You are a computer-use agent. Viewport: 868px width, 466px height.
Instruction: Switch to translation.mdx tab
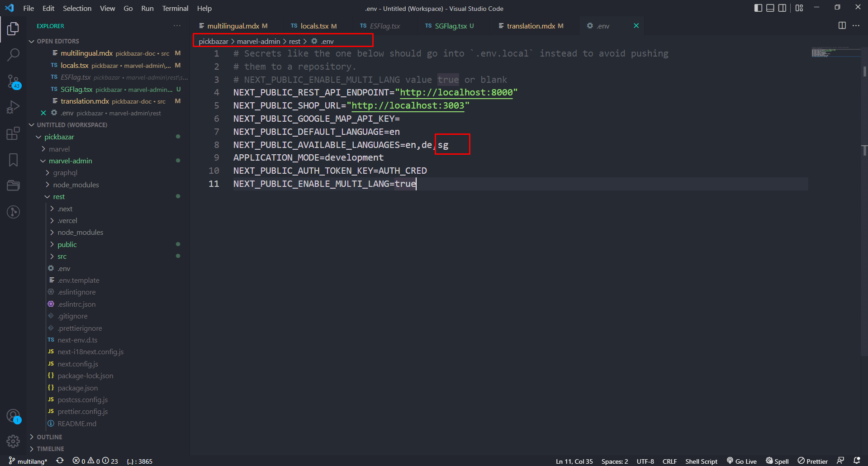click(531, 26)
